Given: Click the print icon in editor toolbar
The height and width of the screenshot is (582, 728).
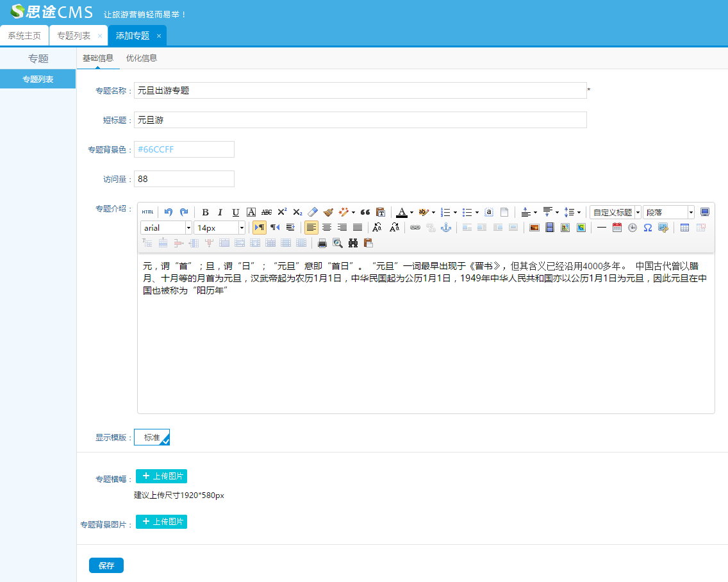Looking at the screenshot, I should pos(322,243).
